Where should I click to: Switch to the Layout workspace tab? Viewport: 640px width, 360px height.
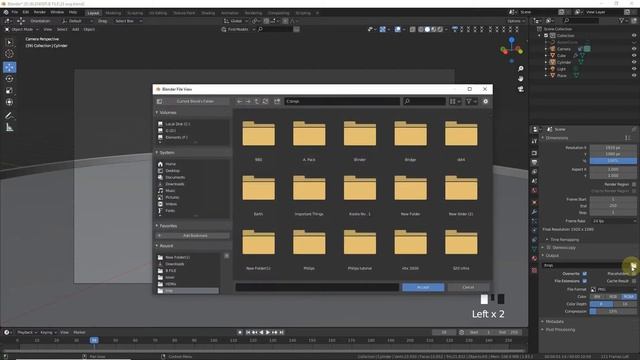93,13
